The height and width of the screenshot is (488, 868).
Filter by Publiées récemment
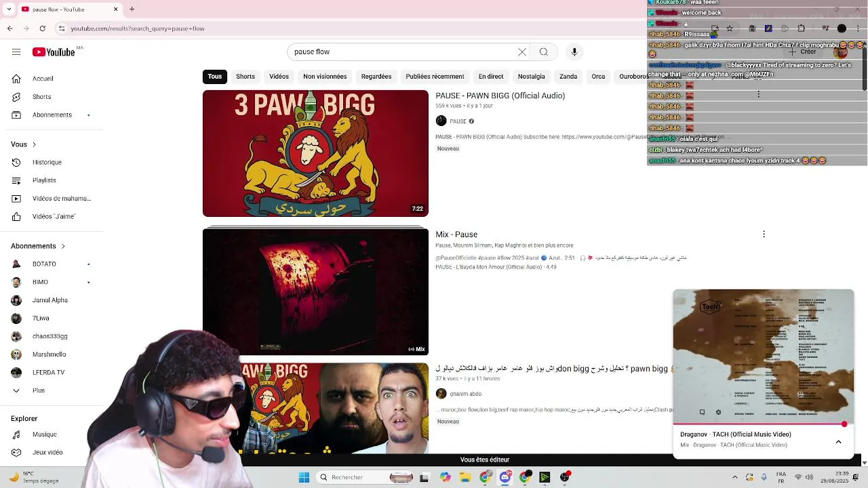tap(435, 77)
